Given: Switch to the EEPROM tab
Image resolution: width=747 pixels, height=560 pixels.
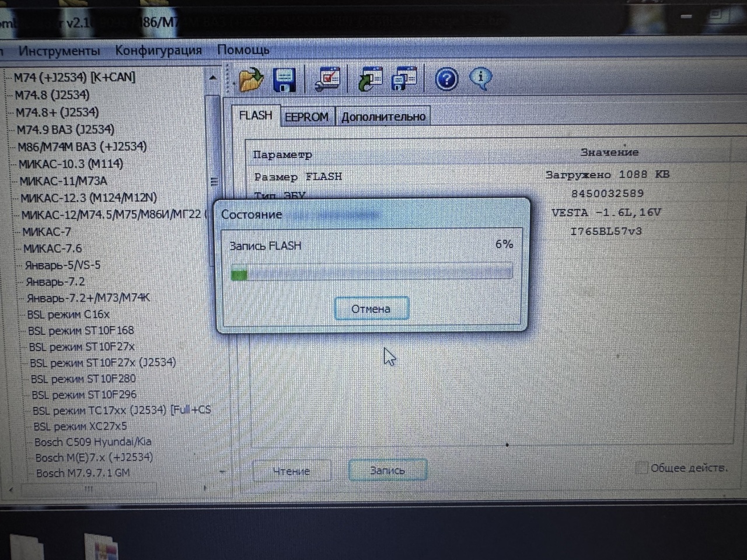Looking at the screenshot, I should tap(306, 117).
